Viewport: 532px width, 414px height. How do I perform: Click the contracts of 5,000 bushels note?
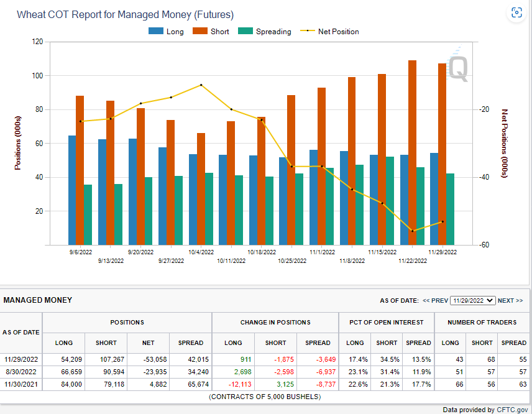pos(265,397)
